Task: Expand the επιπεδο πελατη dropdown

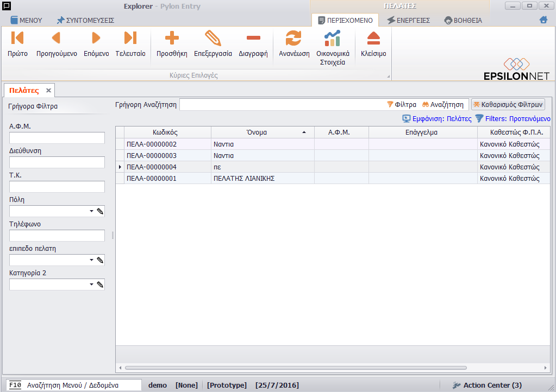Action: [x=91, y=260]
